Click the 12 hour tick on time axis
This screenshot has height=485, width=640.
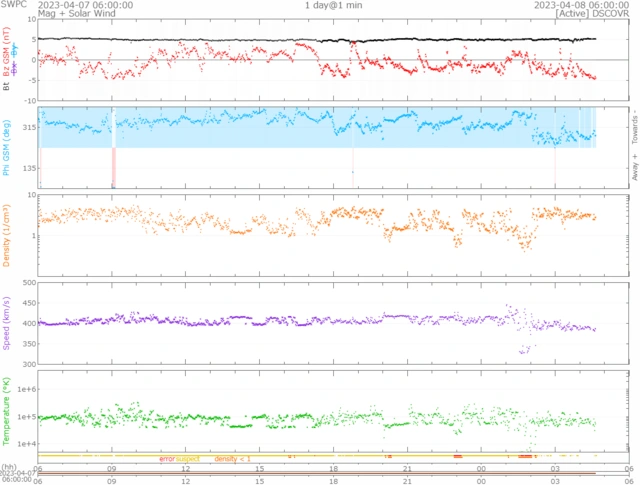(x=186, y=468)
